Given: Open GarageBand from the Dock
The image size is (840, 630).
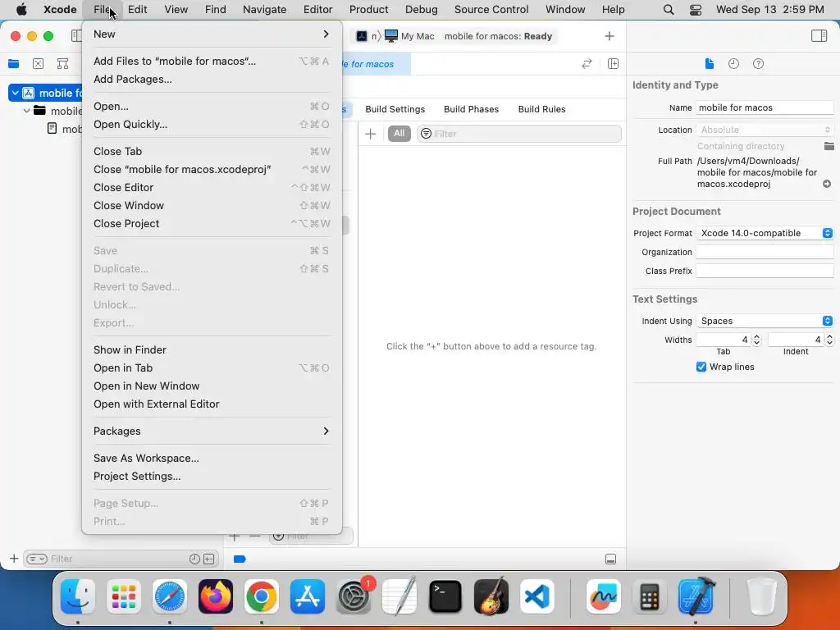Looking at the screenshot, I should [x=491, y=596].
